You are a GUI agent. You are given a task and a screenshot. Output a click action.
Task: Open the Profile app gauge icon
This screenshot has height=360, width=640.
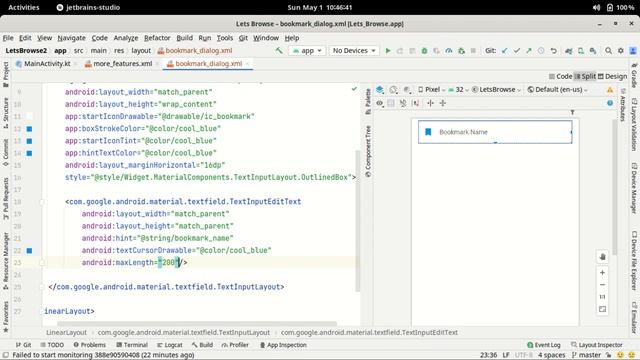(x=449, y=51)
